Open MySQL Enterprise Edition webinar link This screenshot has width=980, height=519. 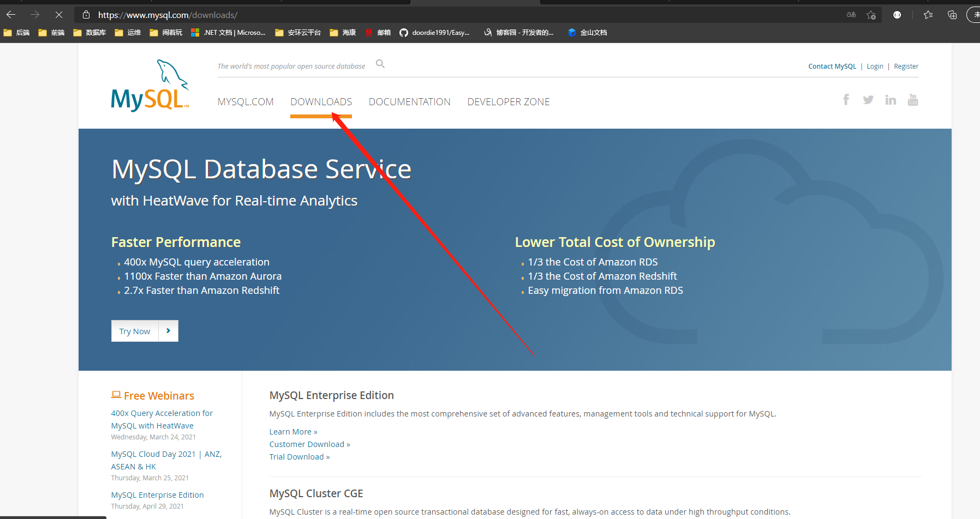(x=157, y=495)
